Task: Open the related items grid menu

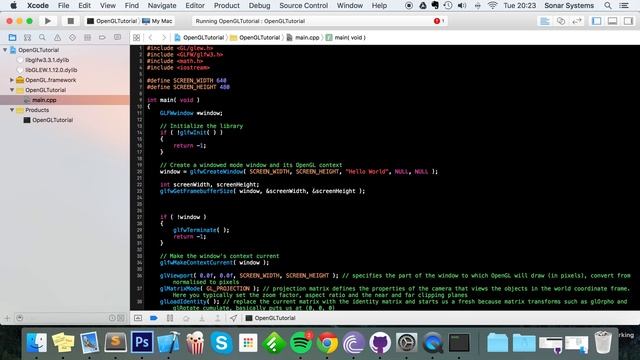Action: click(x=136, y=38)
